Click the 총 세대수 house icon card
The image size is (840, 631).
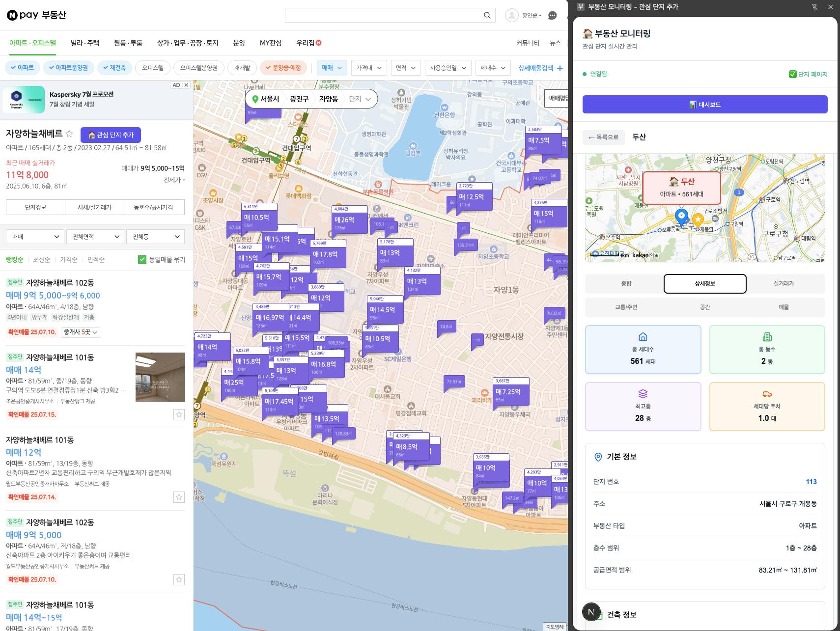(x=643, y=350)
